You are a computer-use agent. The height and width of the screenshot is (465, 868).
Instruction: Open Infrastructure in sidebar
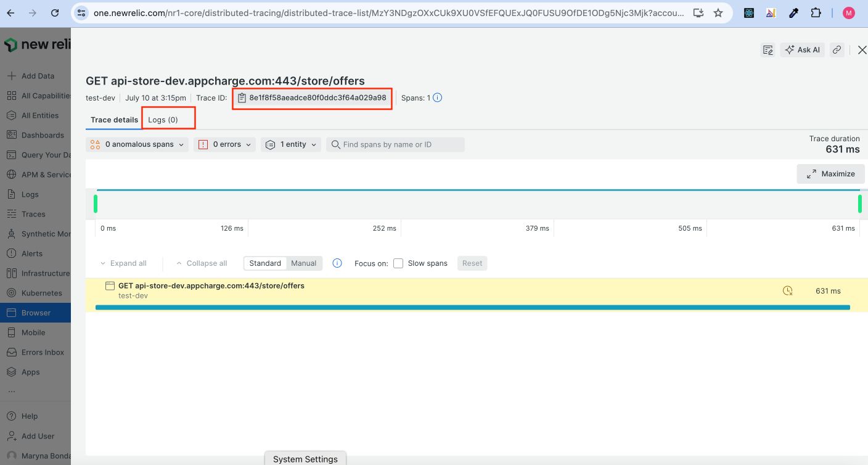pos(36,273)
